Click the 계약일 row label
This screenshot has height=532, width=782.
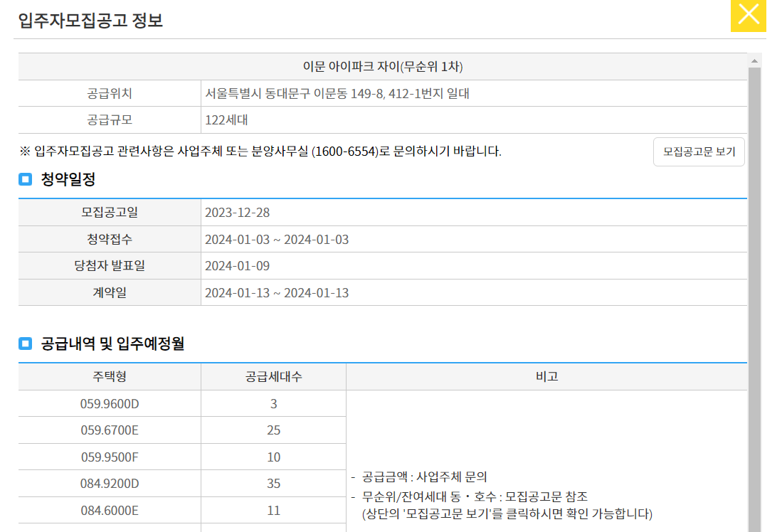[x=110, y=293]
